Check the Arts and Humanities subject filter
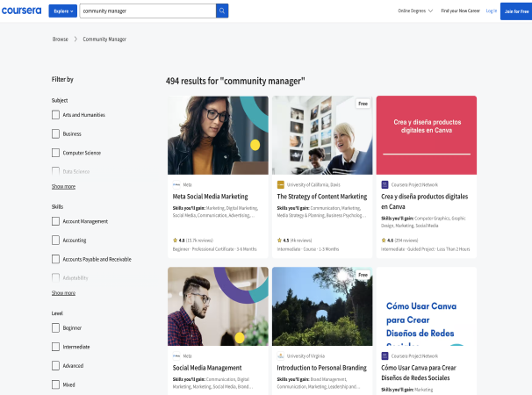Image resolution: width=532 pixels, height=395 pixels. [x=55, y=115]
